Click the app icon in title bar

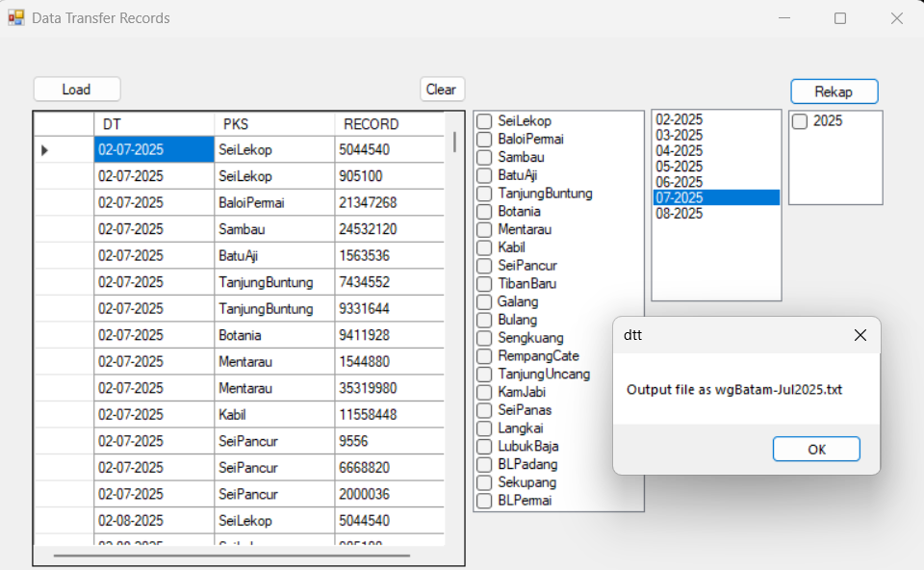[16, 18]
